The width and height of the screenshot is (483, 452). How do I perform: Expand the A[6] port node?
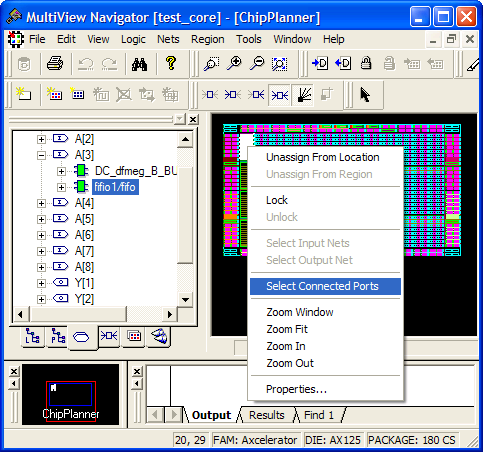pyautogui.click(x=41, y=235)
